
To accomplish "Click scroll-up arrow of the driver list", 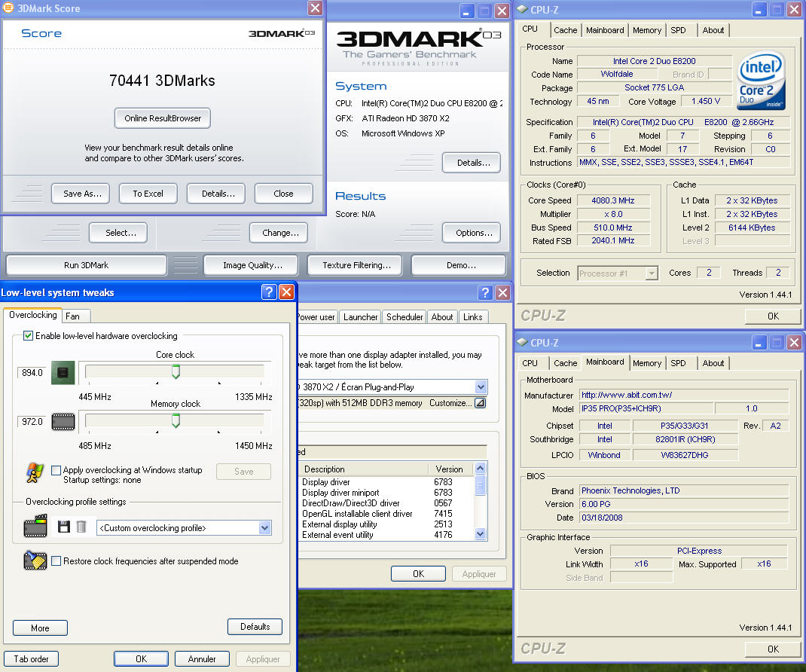I will [x=480, y=468].
